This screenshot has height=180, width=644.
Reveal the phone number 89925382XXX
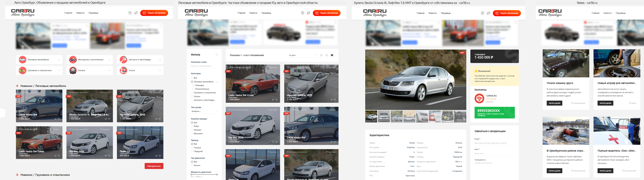(x=495, y=113)
